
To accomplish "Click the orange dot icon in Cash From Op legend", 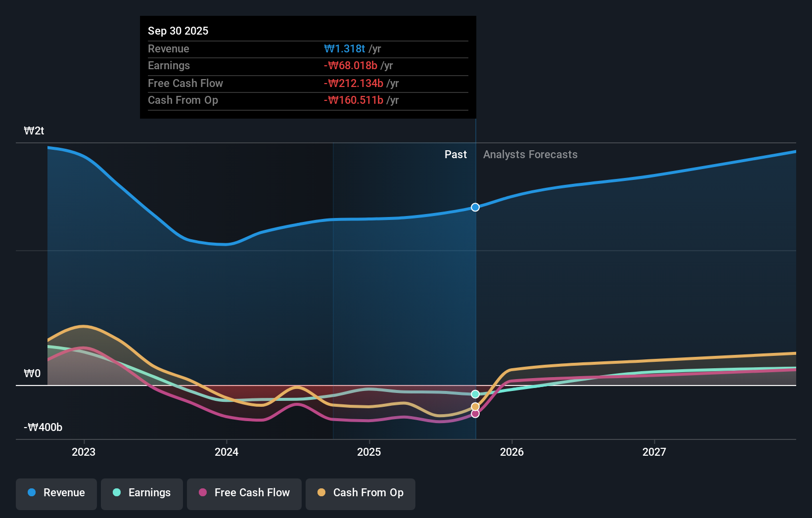I will tap(321, 493).
